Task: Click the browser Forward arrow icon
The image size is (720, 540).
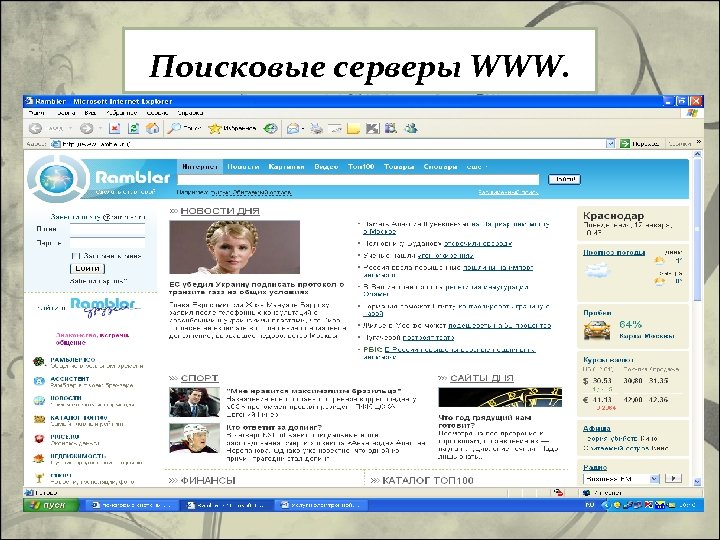Action: point(86,129)
